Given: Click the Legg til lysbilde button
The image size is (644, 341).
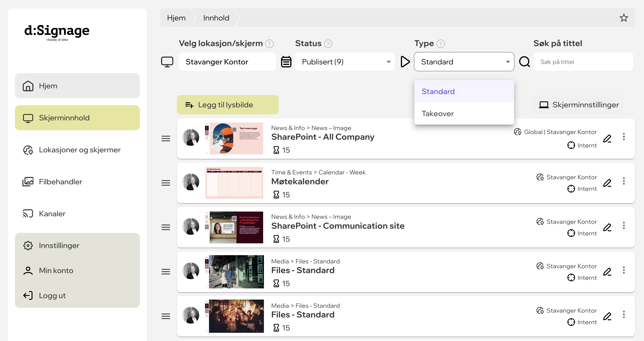Looking at the screenshot, I should pyautogui.click(x=228, y=105).
